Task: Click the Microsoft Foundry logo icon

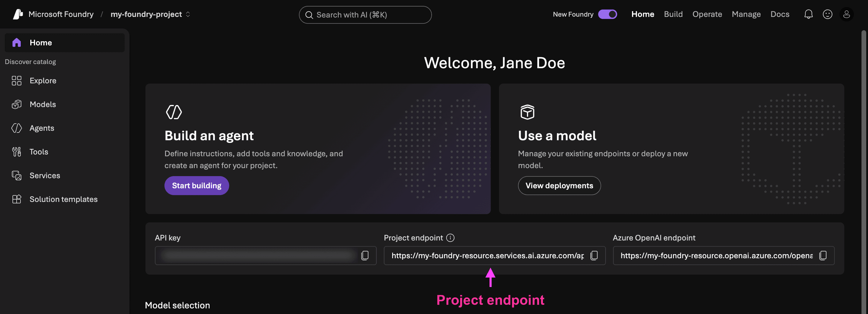Action: tap(18, 14)
